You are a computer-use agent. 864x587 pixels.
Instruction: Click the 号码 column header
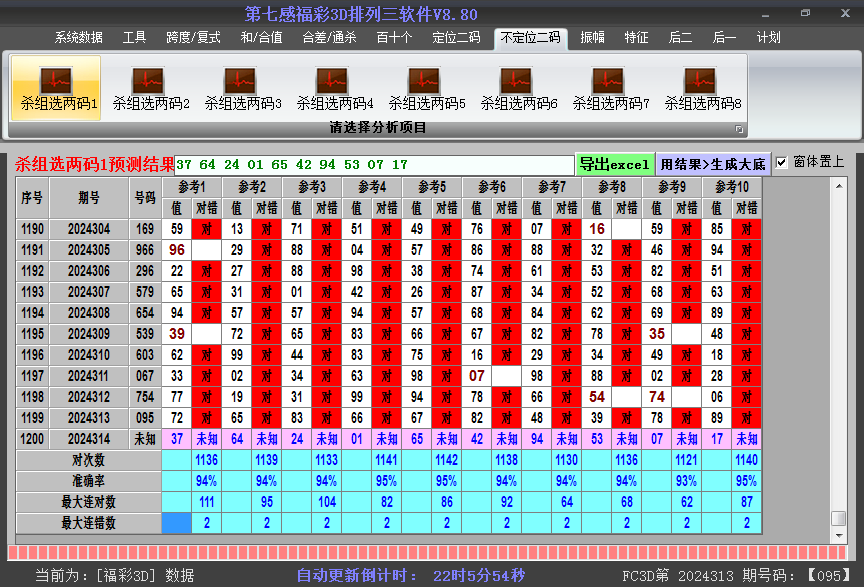pyautogui.click(x=145, y=198)
